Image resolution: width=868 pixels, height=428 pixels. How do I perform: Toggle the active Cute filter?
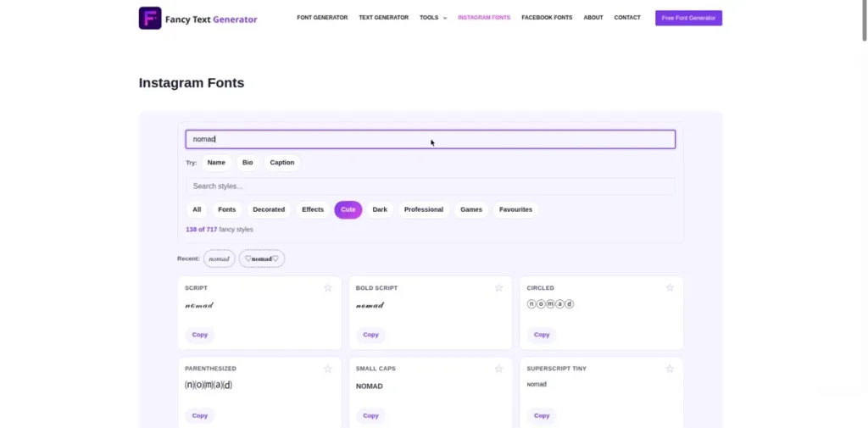pyautogui.click(x=348, y=210)
